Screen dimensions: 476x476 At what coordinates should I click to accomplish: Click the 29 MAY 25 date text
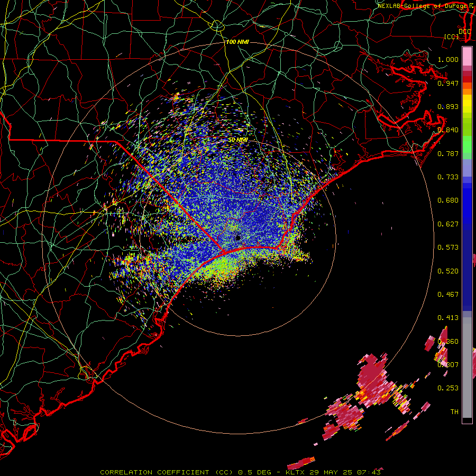click(331, 472)
